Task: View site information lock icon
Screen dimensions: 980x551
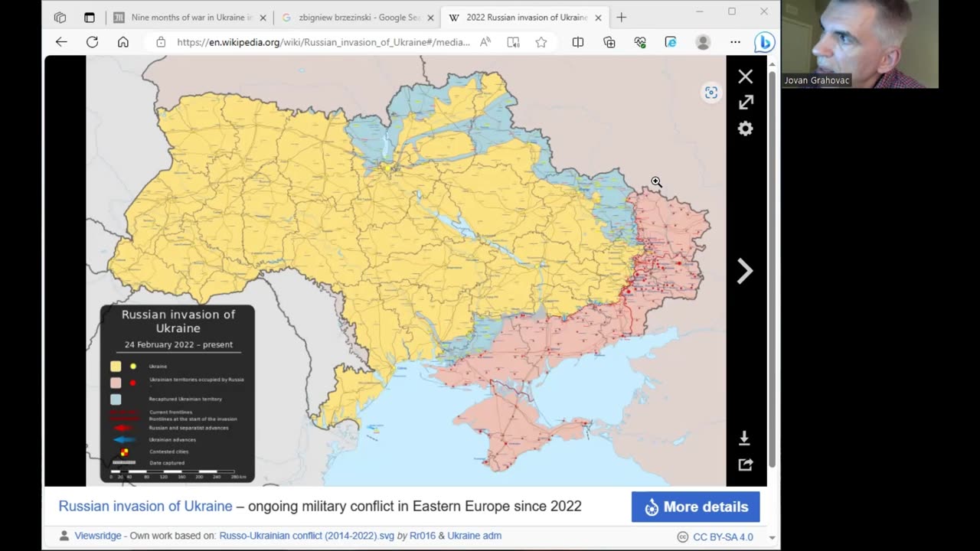Action: [161, 42]
